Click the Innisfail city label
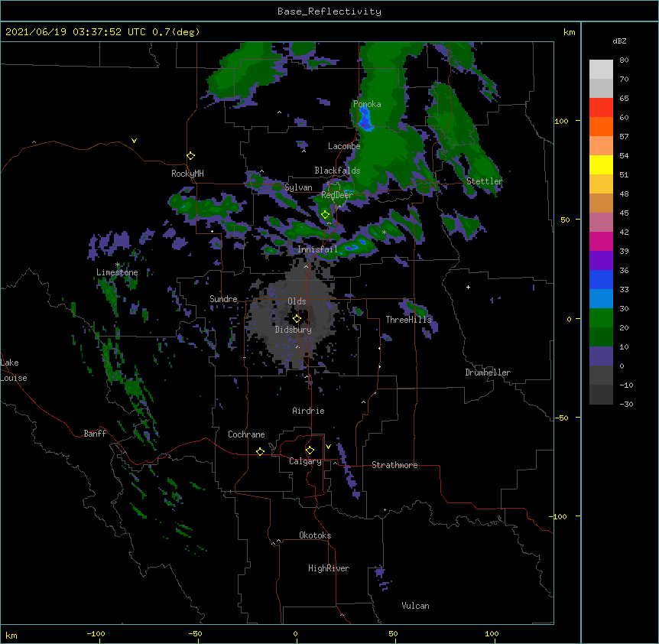 click(x=317, y=249)
